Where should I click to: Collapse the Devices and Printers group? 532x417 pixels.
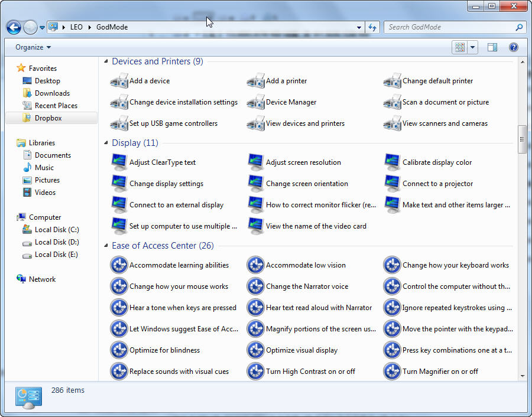106,61
